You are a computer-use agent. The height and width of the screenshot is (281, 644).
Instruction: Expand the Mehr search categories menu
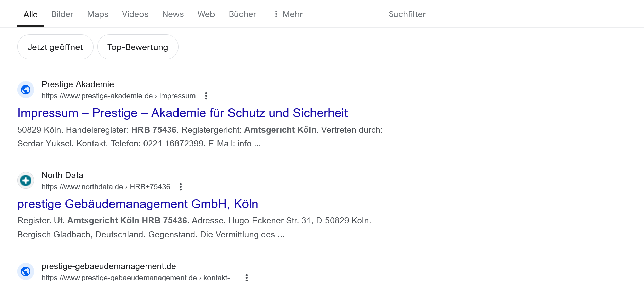pos(288,14)
